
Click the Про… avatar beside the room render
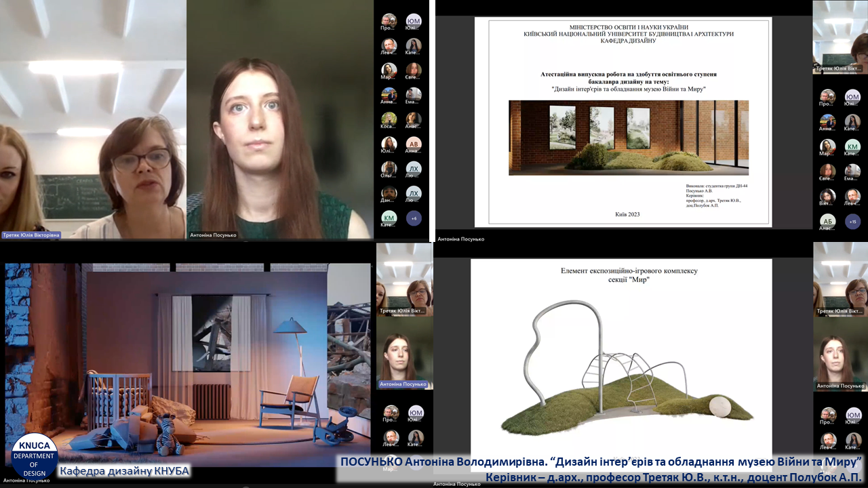point(391,412)
